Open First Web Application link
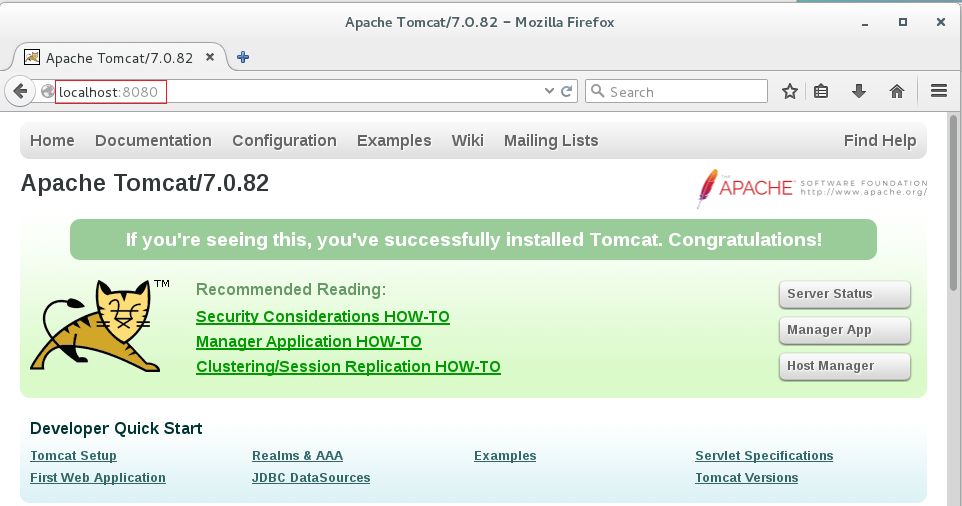 click(x=98, y=478)
